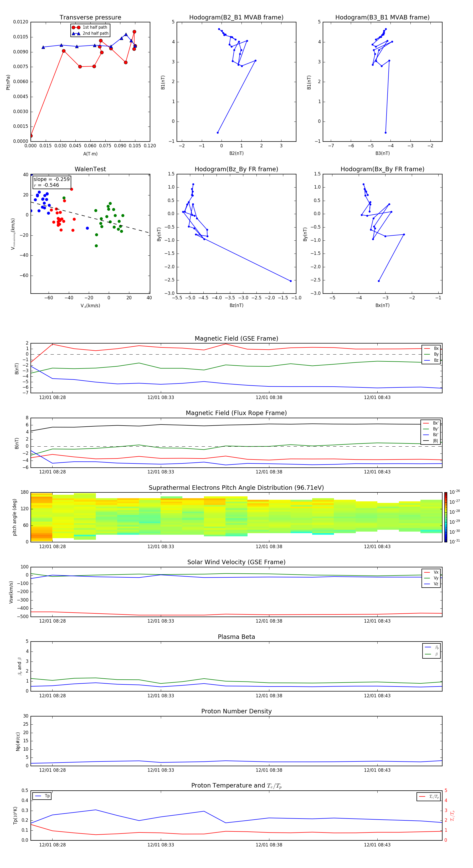Click the "By'" legend entry in Flux Rope plot
Viewport: 473px width, 868px height.
coord(431,429)
